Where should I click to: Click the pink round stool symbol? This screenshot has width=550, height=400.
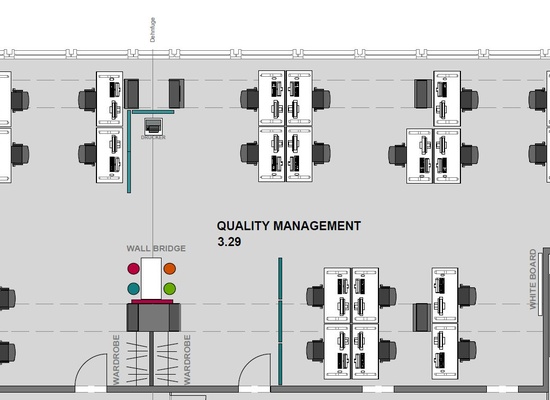133,269
